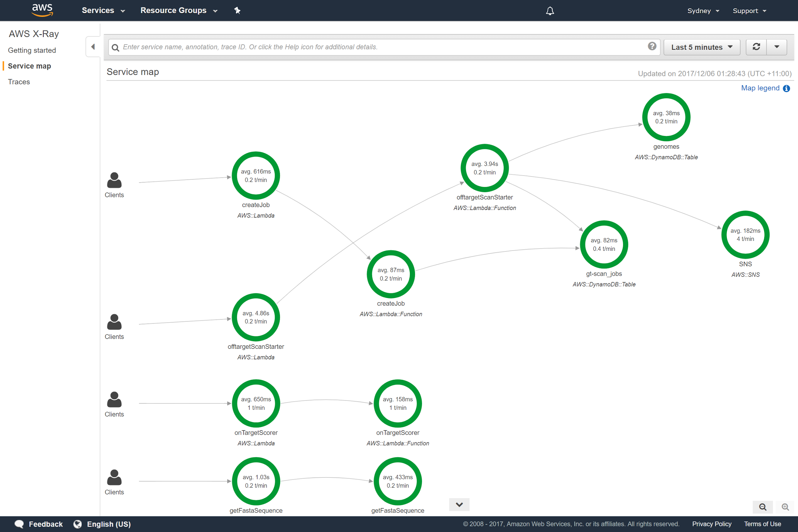Click the Map legend info icon

[x=787, y=88]
